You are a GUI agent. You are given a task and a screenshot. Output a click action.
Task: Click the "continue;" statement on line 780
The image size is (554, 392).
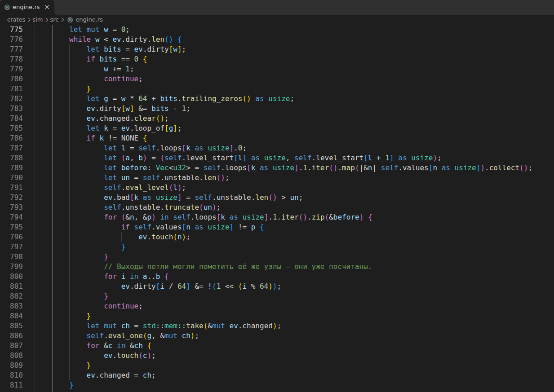point(123,79)
